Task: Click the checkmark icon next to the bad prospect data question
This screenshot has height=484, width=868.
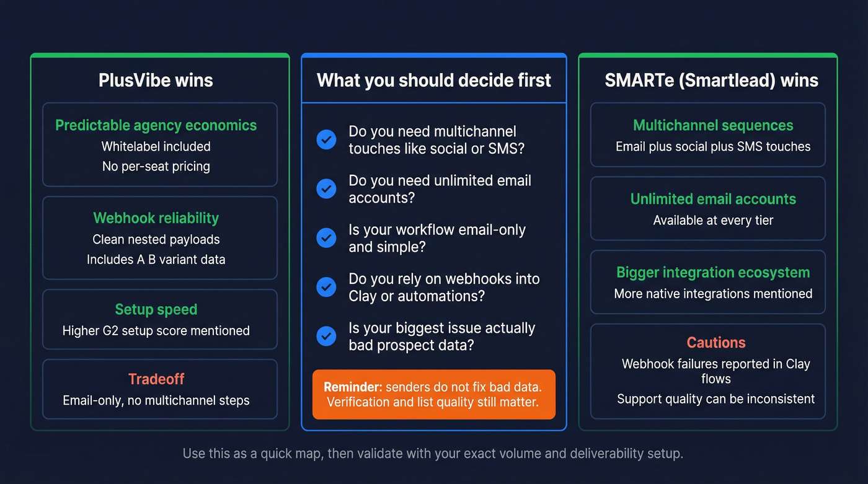Action: (326, 336)
